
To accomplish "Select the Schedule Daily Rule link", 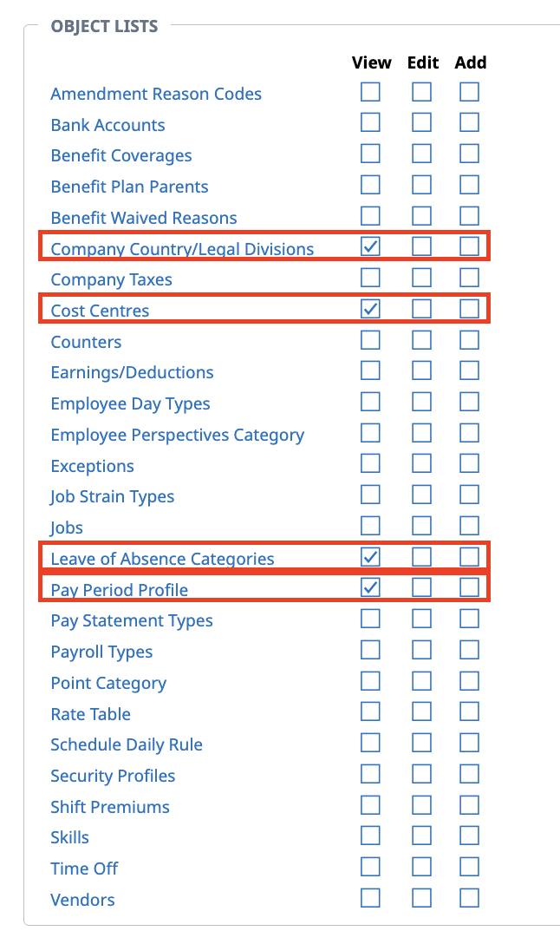I will point(126,745).
